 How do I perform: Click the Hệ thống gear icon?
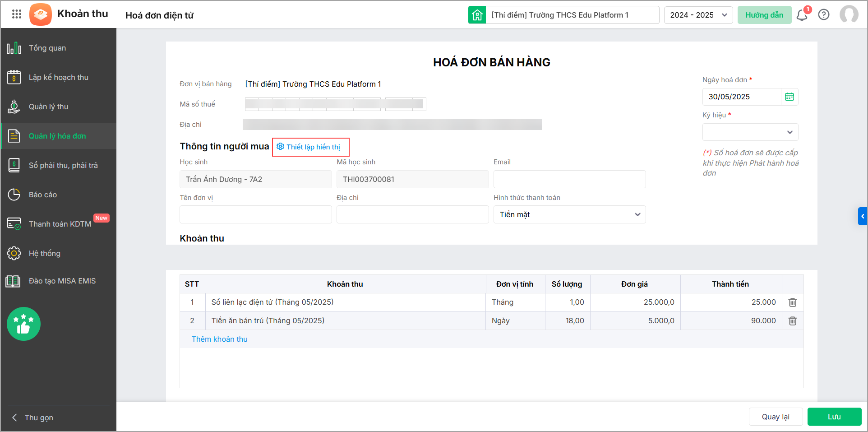[14, 253]
